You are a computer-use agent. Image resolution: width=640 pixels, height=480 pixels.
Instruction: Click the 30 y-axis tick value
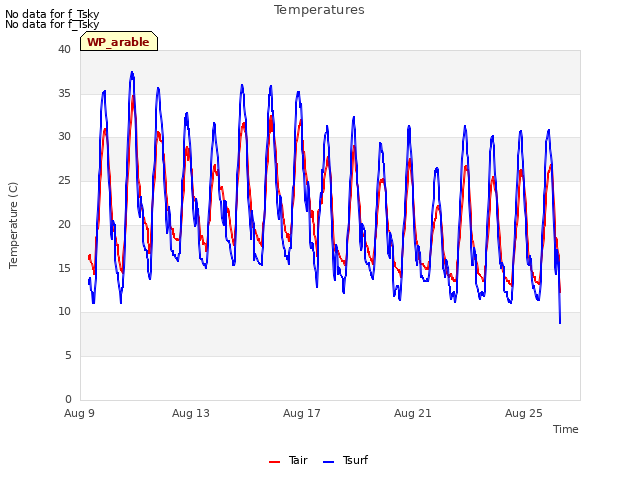point(64,137)
